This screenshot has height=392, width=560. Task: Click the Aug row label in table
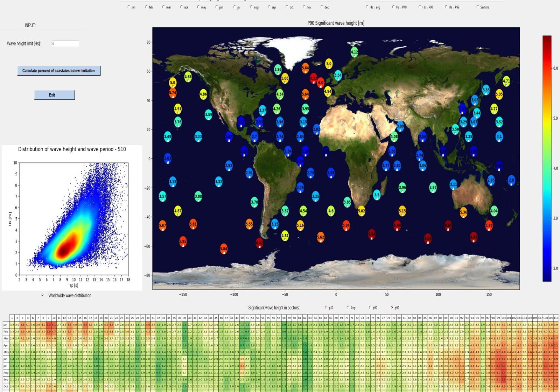6,372
